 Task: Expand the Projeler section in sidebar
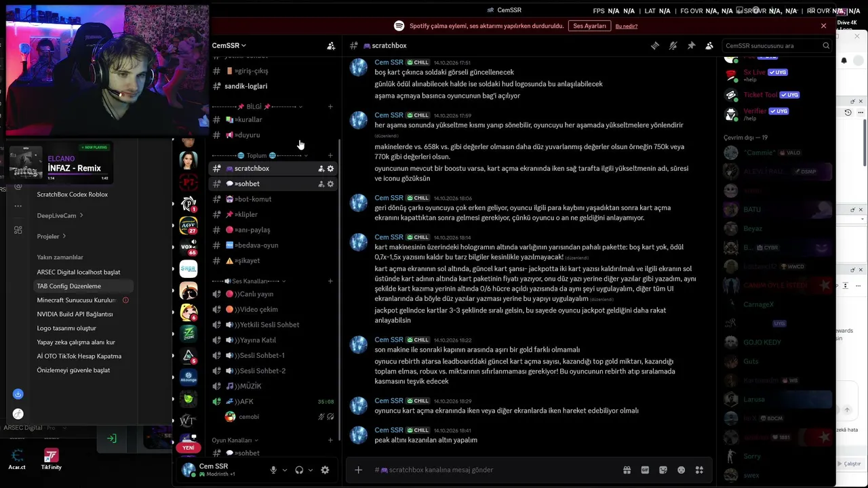(52, 236)
